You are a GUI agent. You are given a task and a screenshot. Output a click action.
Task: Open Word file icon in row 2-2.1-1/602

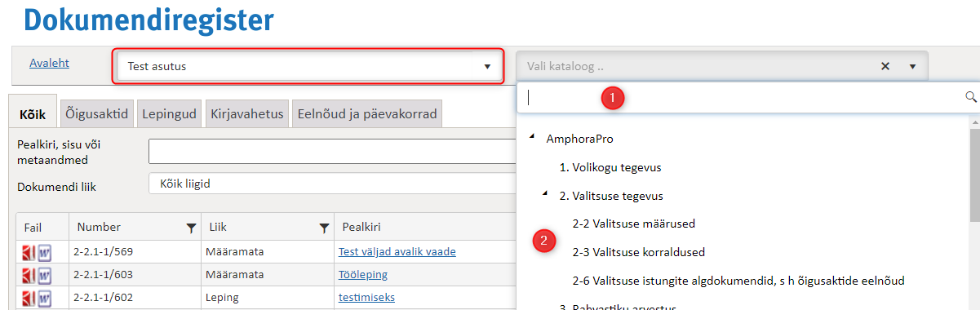point(45,298)
